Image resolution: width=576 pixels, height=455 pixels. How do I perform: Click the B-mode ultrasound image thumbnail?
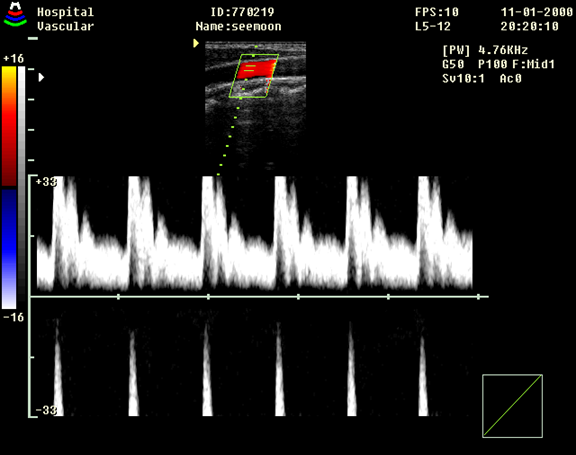(256, 105)
